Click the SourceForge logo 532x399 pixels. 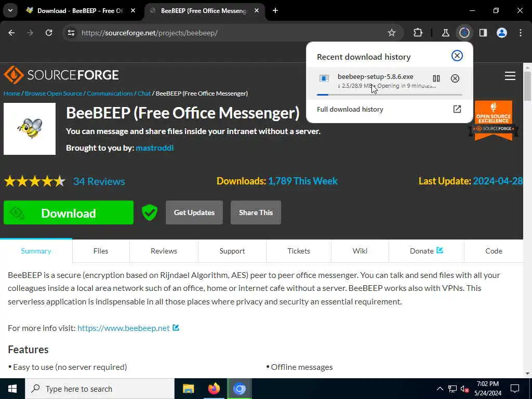point(61,75)
